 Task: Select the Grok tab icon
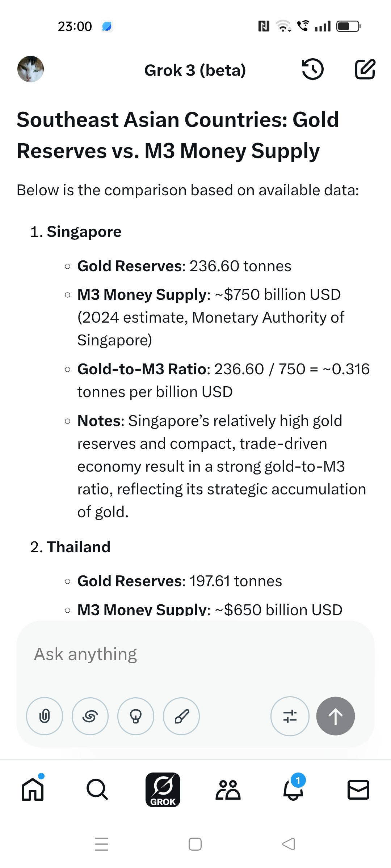tap(163, 790)
